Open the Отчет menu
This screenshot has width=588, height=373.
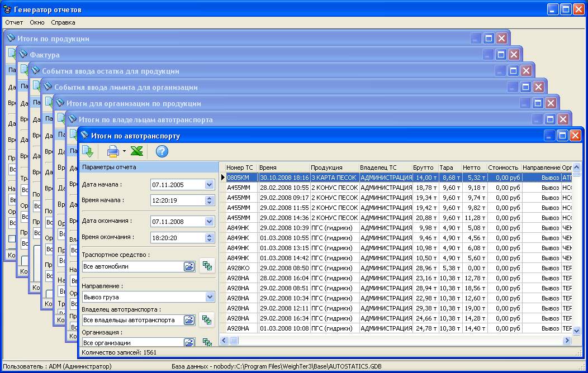coord(14,22)
